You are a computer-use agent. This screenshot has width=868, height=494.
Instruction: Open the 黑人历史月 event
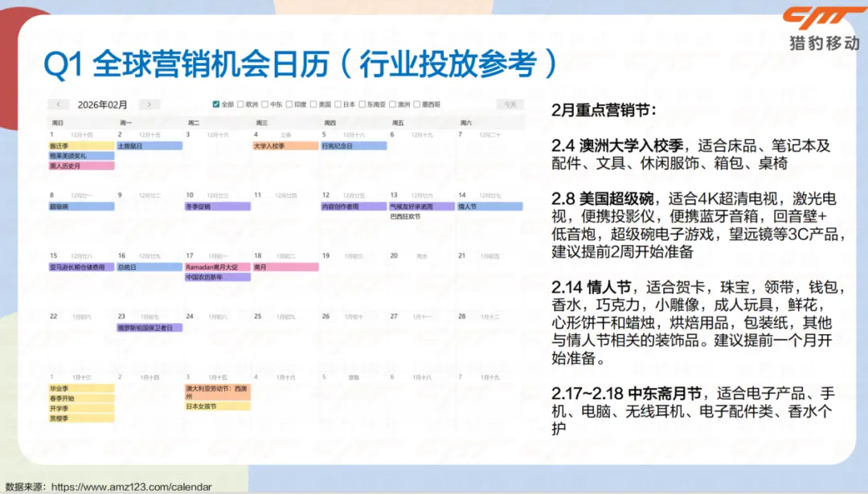tap(81, 166)
